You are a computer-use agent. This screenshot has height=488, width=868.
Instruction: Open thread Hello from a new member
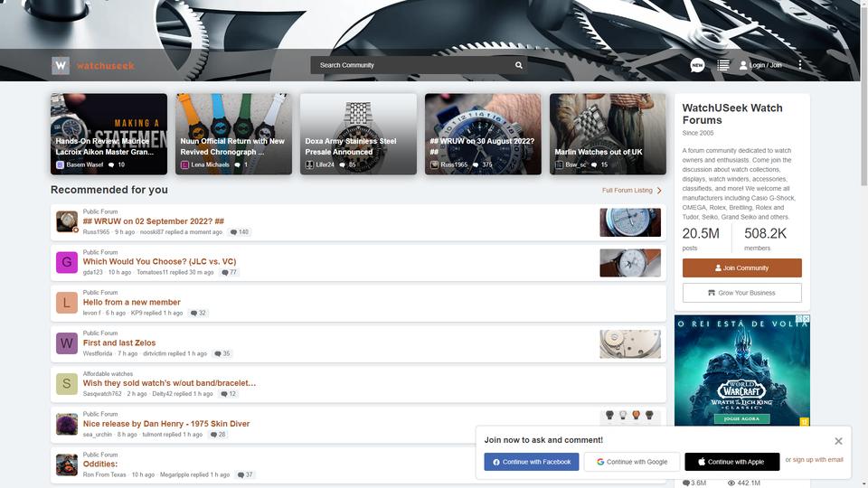[x=132, y=302]
